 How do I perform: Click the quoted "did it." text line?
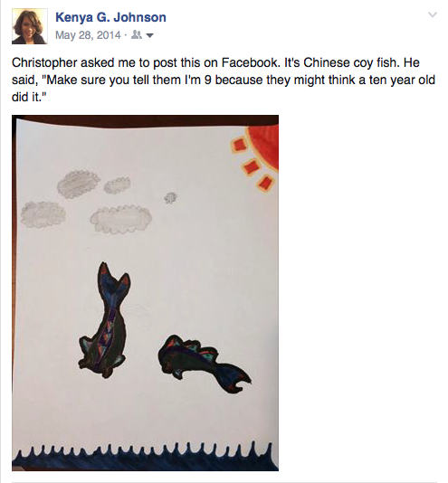click(x=29, y=97)
